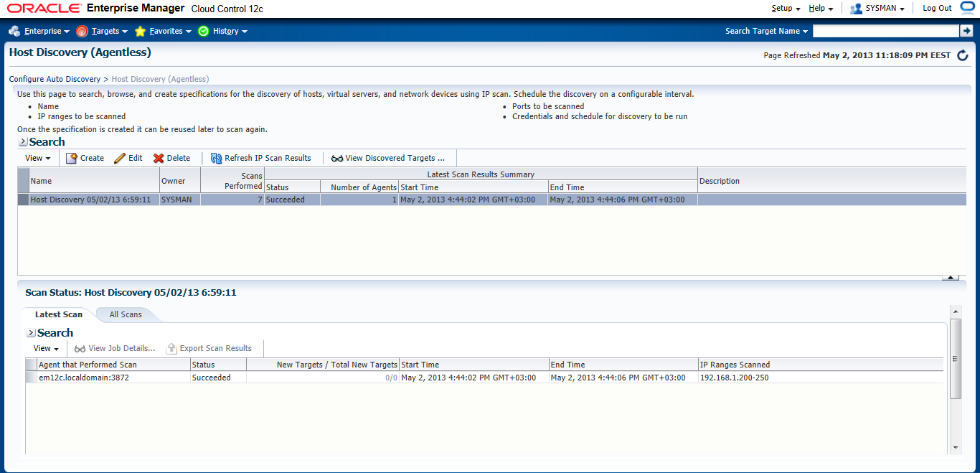This screenshot has height=473, width=980.
Task: Click the page refresh icon
Action: pyautogui.click(x=963, y=55)
